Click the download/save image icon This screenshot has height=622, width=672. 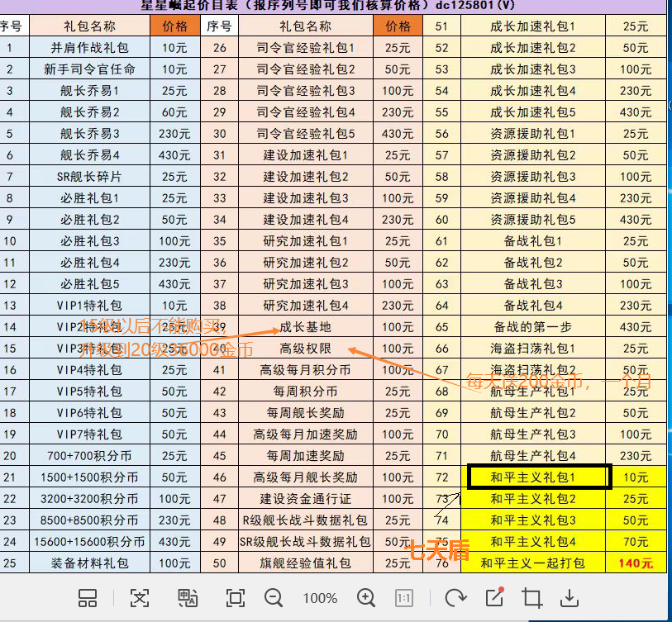[570, 598]
